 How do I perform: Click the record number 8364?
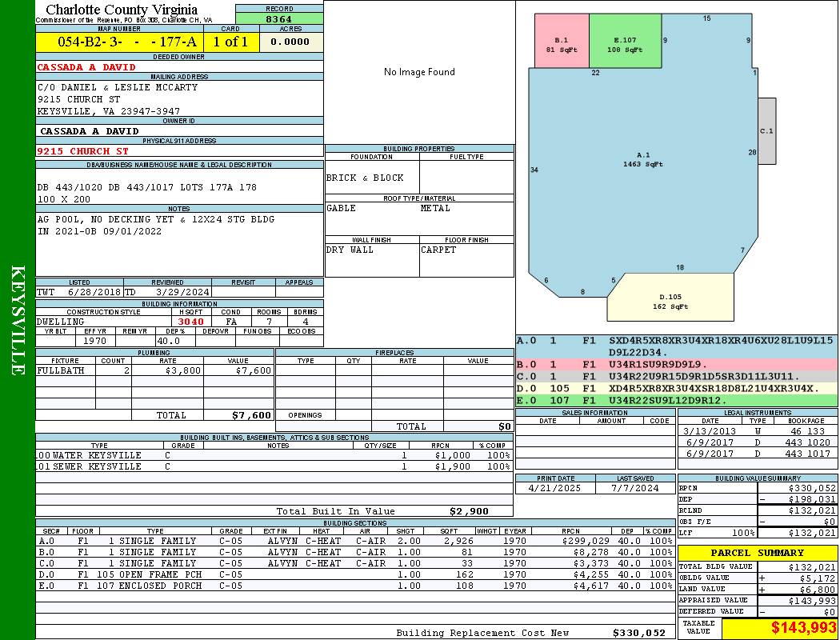[x=279, y=18]
